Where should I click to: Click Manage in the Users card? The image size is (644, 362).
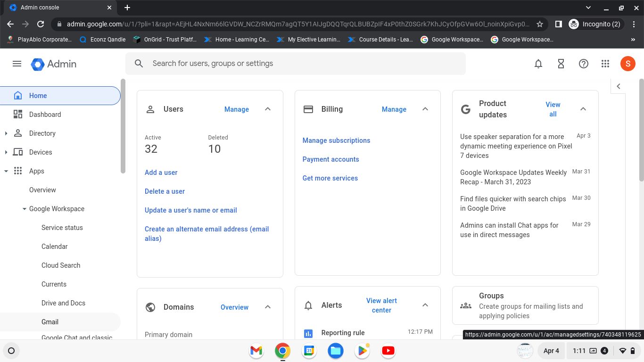click(x=237, y=109)
